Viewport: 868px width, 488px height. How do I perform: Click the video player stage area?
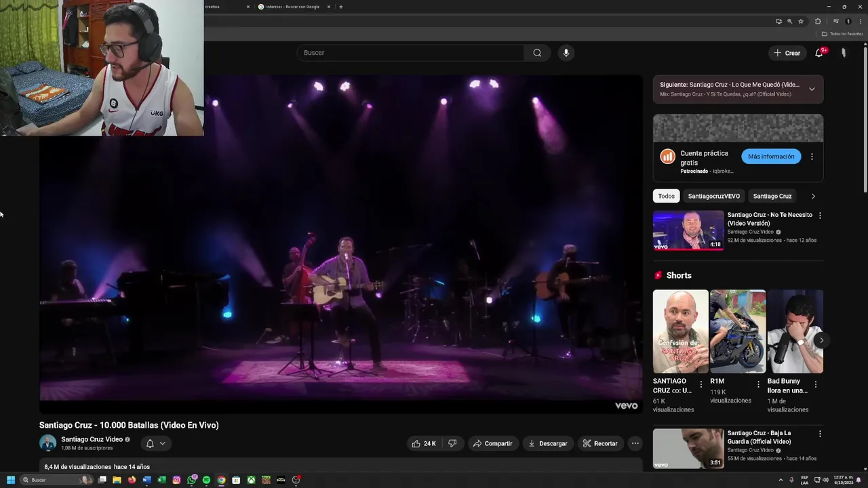coord(340,244)
